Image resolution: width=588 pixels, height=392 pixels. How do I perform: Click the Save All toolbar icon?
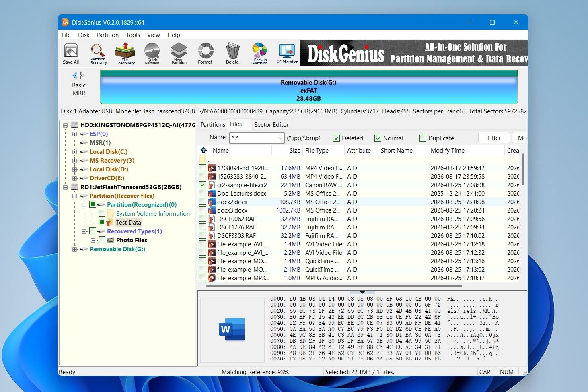click(71, 54)
